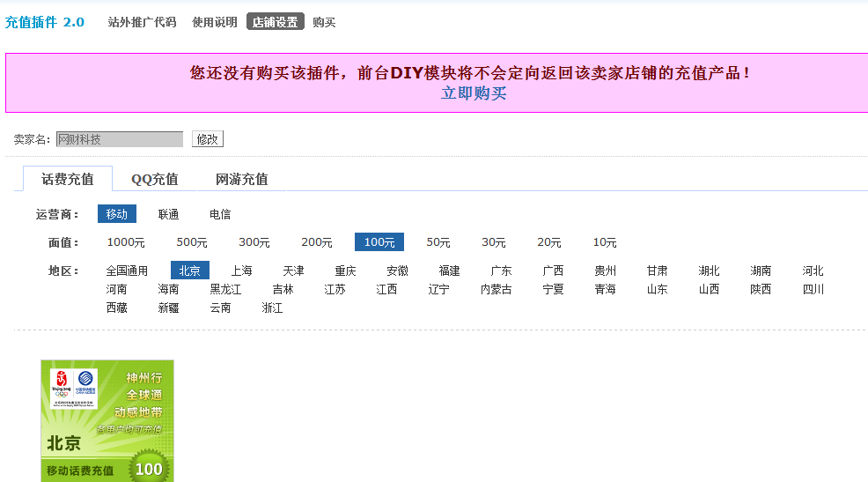
Task: Select 广东 region
Action: (x=501, y=271)
